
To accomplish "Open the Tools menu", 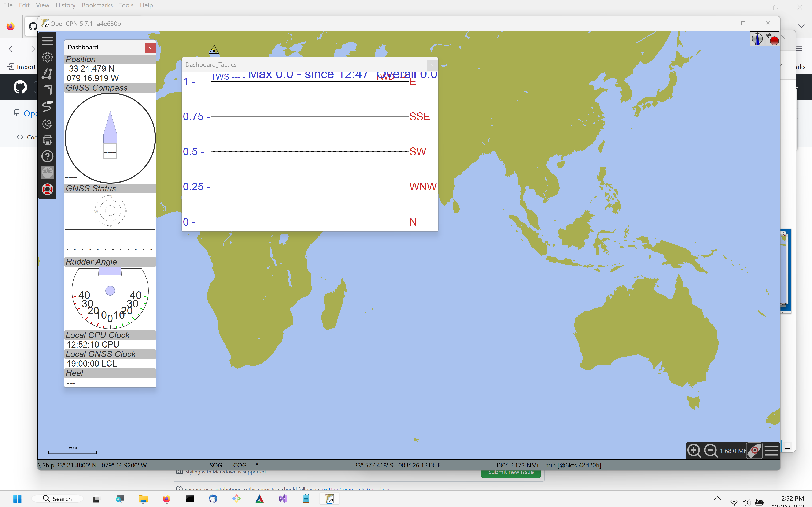I will (126, 5).
